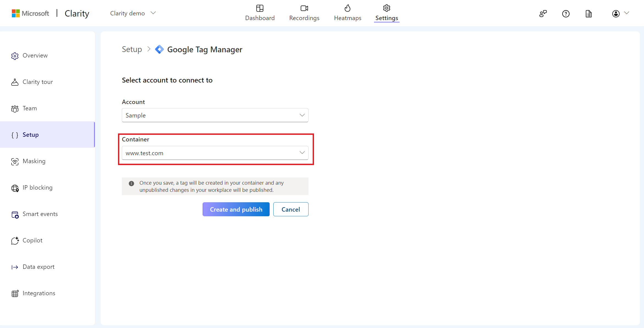Open Copilot settings in the sidebar
The image size is (644, 328).
coord(48,240)
